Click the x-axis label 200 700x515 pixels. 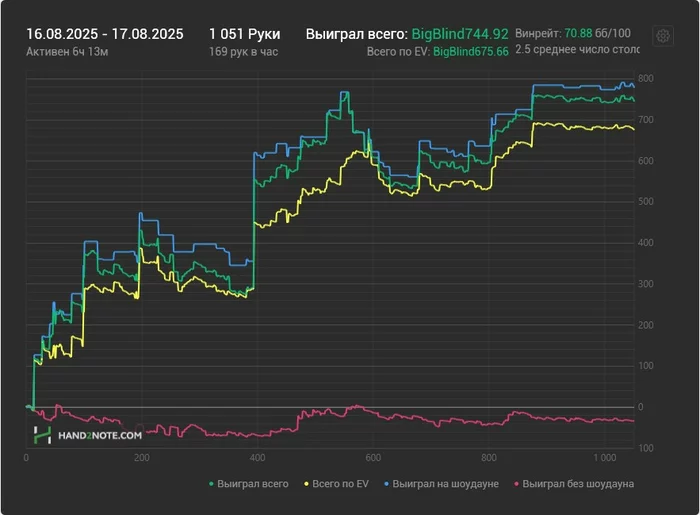tap(142, 458)
